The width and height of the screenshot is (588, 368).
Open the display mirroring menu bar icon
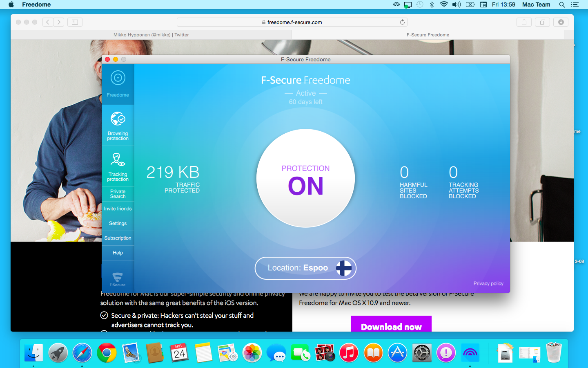click(x=408, y=4)
